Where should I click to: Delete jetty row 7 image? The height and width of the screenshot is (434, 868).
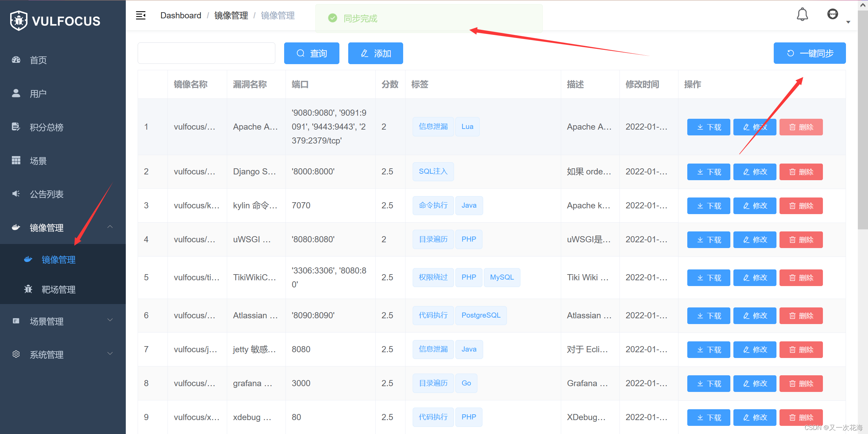click(801, 350)
